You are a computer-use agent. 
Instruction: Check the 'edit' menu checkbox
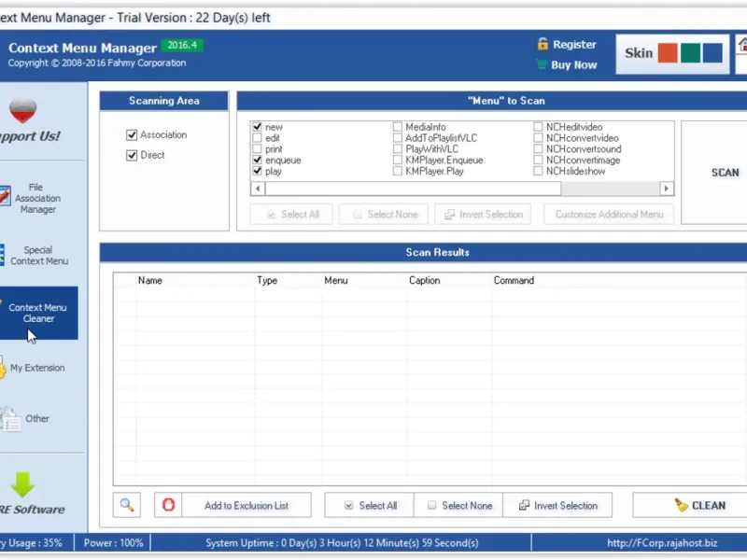pyautogui.click(x=258, y=137)
